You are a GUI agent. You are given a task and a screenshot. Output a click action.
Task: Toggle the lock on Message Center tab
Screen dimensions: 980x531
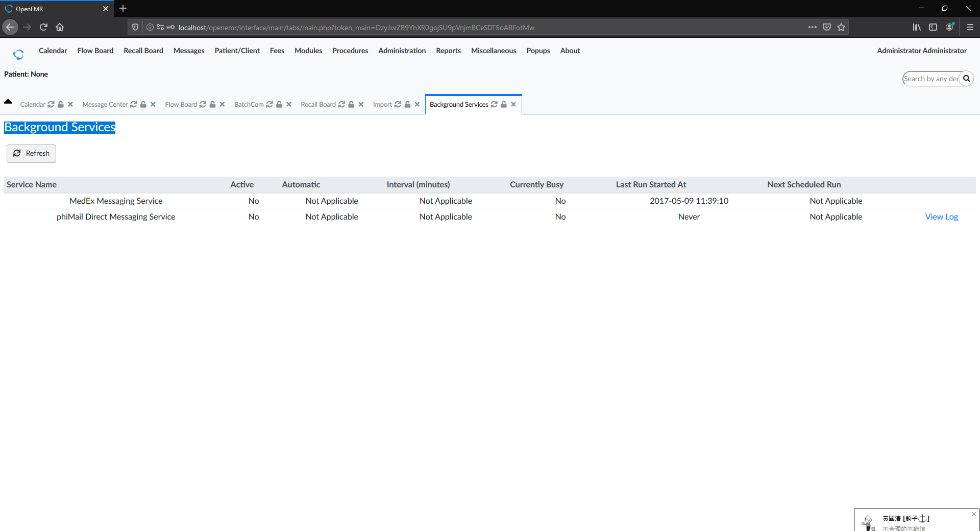point(143,104)
